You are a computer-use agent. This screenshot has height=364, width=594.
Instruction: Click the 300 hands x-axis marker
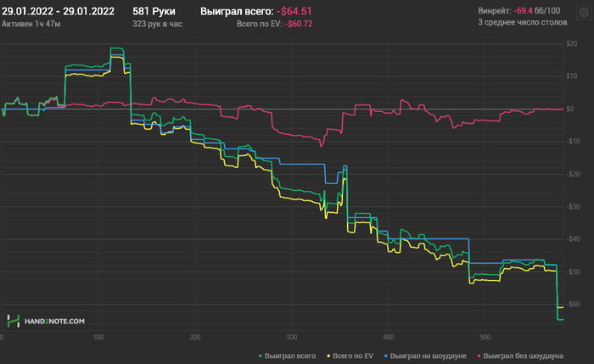pyautogui.click(x=291, y=336)
